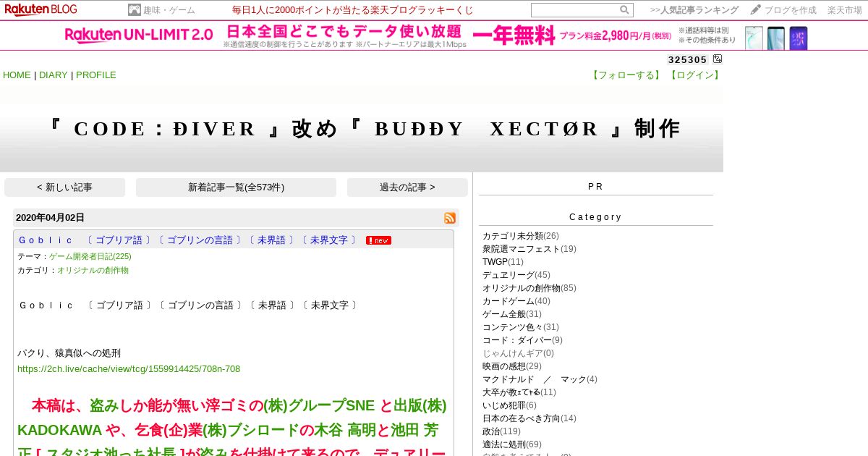Click the icon beside counter 325305
The height and width of the screenshot is (456, 868).
click(x=718, y=59)
